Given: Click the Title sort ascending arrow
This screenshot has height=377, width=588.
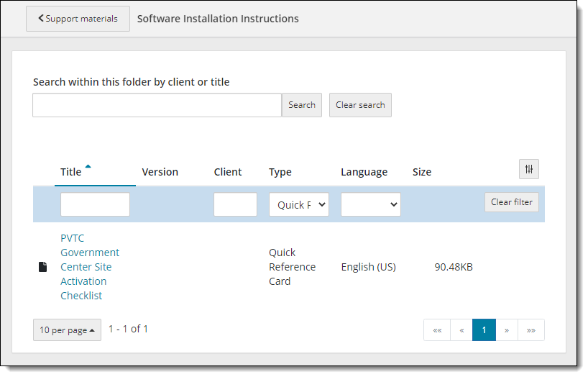Looking at the screenshot, I should point(88,167).
